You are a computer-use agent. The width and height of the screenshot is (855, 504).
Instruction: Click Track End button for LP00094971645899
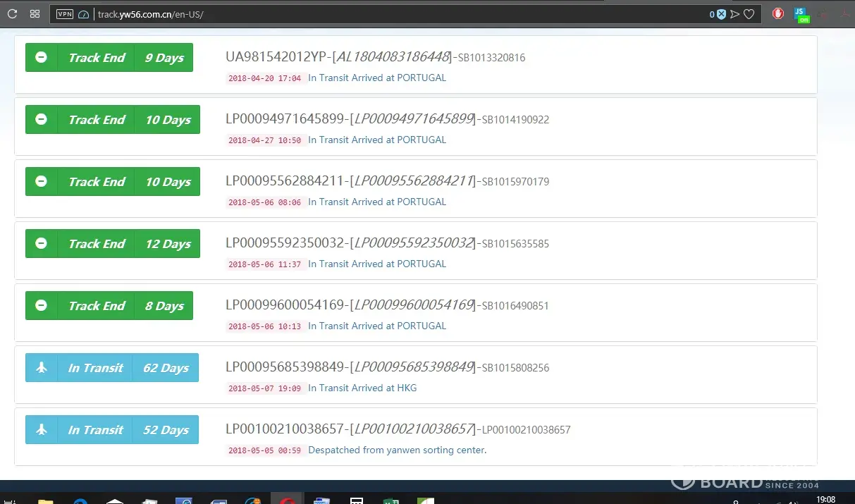(x=97, y=120)
